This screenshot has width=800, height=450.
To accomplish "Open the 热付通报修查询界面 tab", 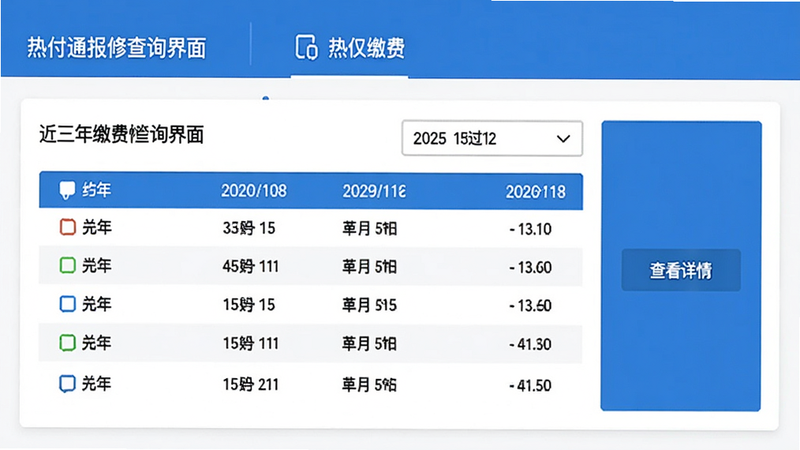I will [x=116, y=48].
